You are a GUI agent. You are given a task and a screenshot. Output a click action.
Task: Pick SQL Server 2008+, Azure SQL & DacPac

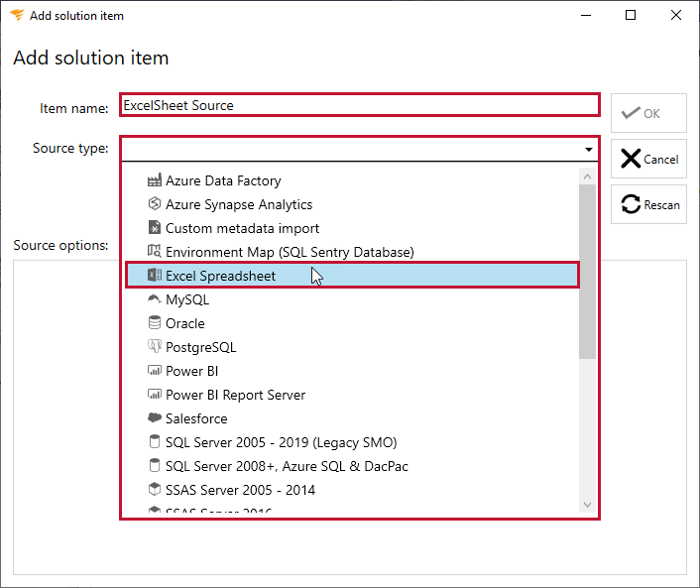coord(352,466)
